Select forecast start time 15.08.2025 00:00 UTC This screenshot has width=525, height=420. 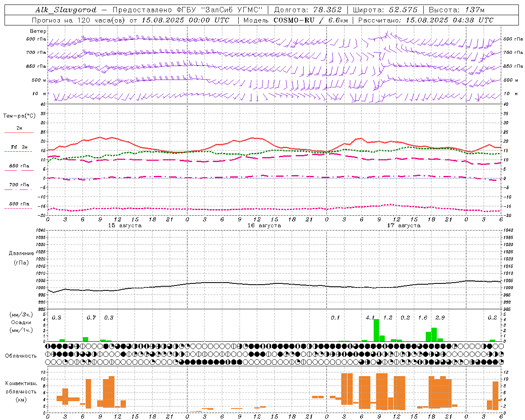coord(185,20)
